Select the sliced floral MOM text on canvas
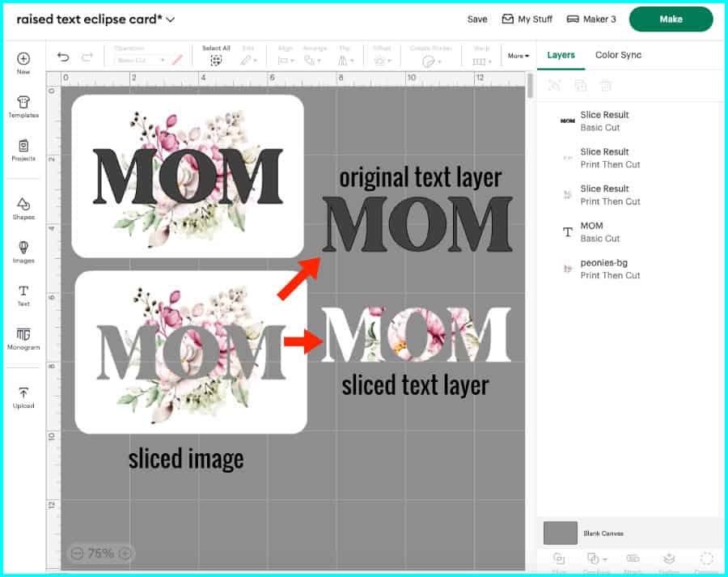The height and width of the screenshot is (577, 728). click(x=417, y=334)
